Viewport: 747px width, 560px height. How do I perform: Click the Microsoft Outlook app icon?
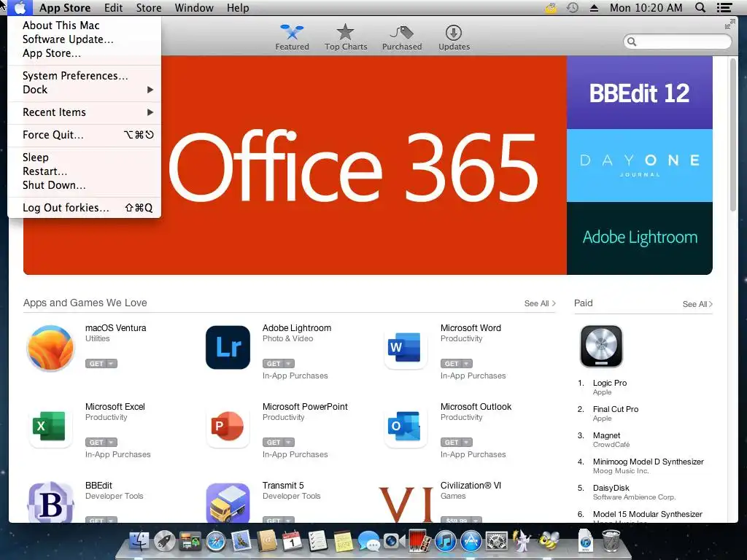click(x=406, y=426)
